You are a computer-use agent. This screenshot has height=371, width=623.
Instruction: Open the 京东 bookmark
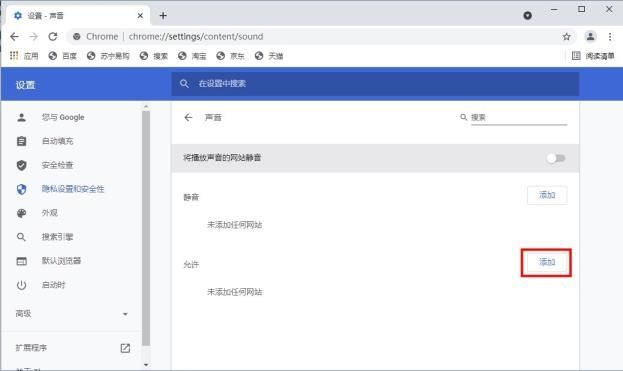[x=231, y=56]
